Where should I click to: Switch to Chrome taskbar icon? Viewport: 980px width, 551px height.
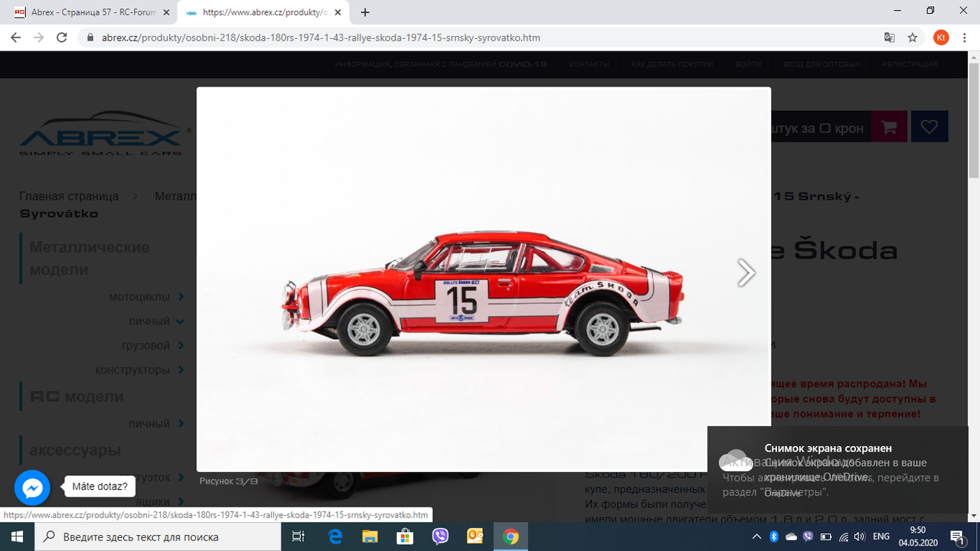coord(511,536)
